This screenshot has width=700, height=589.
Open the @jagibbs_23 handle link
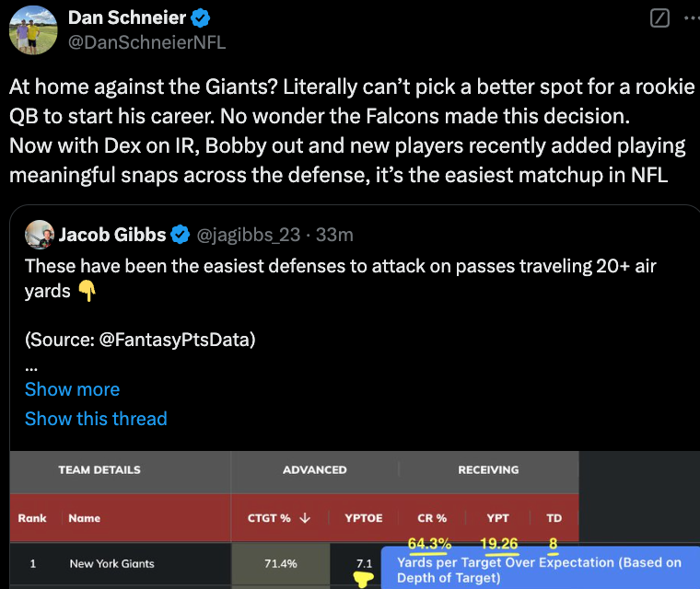249,235
